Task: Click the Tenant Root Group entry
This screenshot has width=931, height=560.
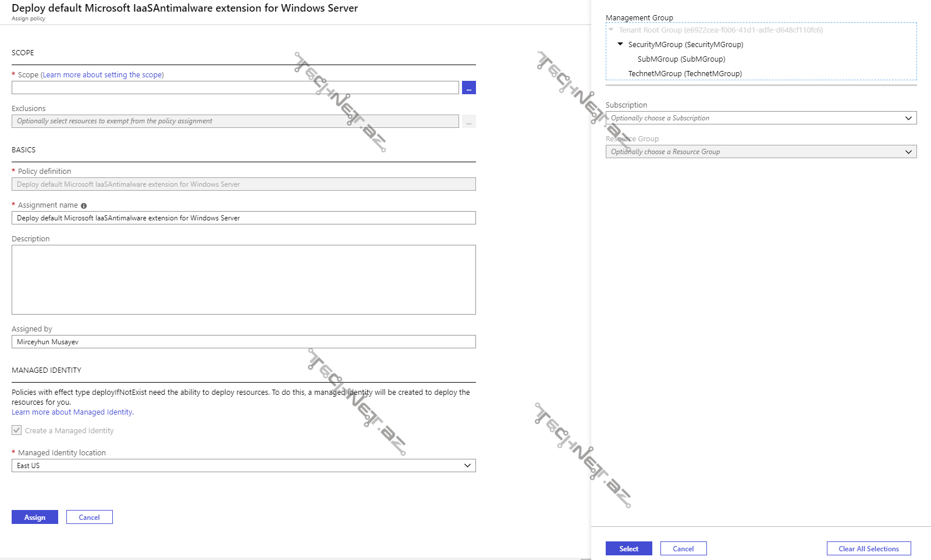Action: click(x=720, y=30)
